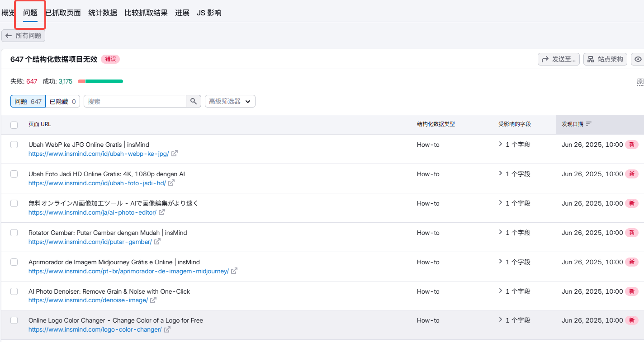Image resolution: width=644 pixels, height=342 pixels.
Task: Click the magnifier icon to run the search
Action: coord(193,101)
